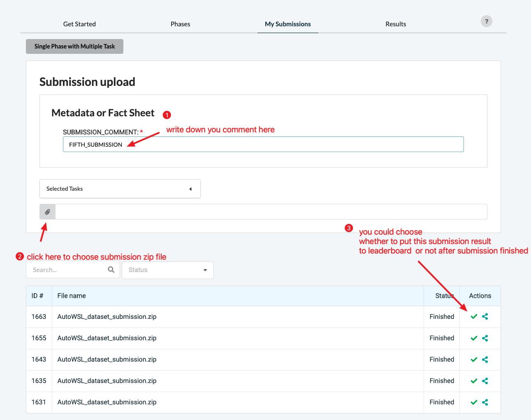Open share icon on submission 1643
The height and width of the screenshot is (420, 531).
[x=485, y=359]
